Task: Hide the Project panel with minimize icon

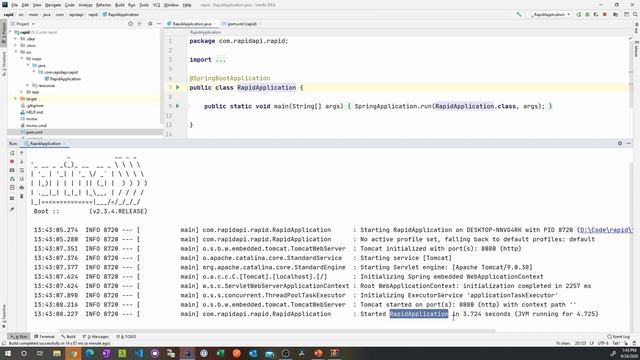Action: pyautogui.click(x=159, y=24)
